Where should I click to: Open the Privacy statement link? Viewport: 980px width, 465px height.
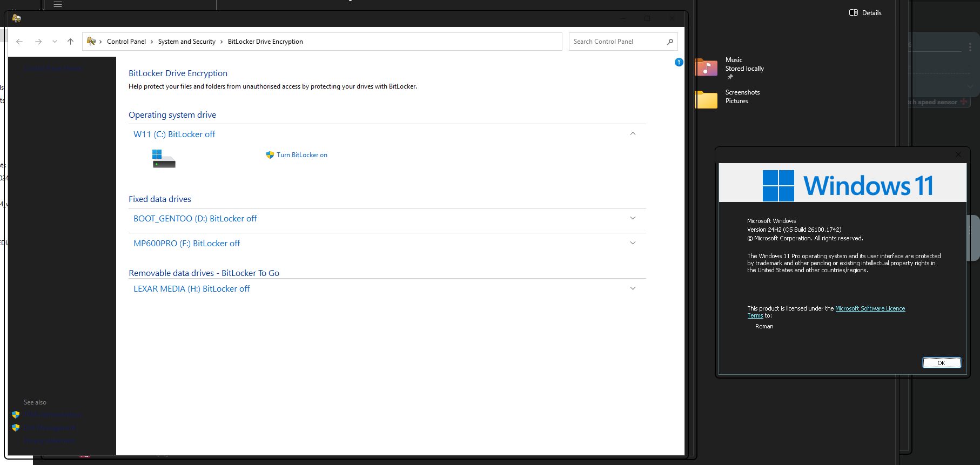(x=49, y=440)
